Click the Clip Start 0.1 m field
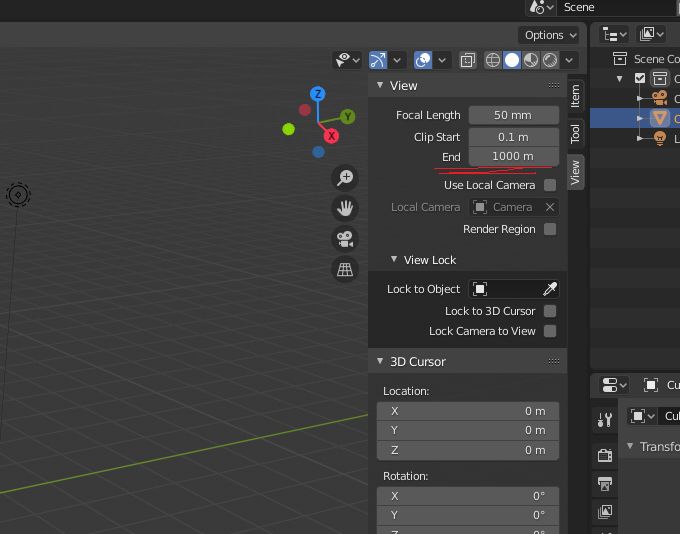 (513, 137)
